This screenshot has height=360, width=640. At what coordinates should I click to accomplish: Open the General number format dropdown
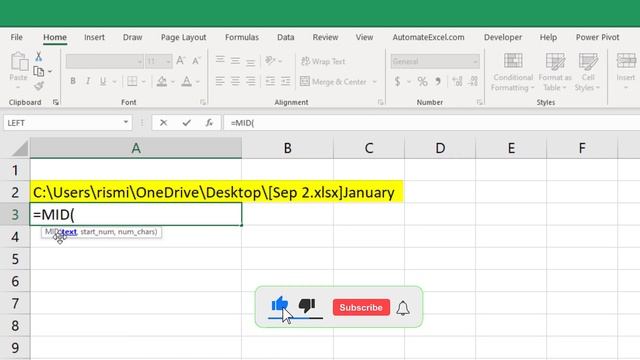475,62
